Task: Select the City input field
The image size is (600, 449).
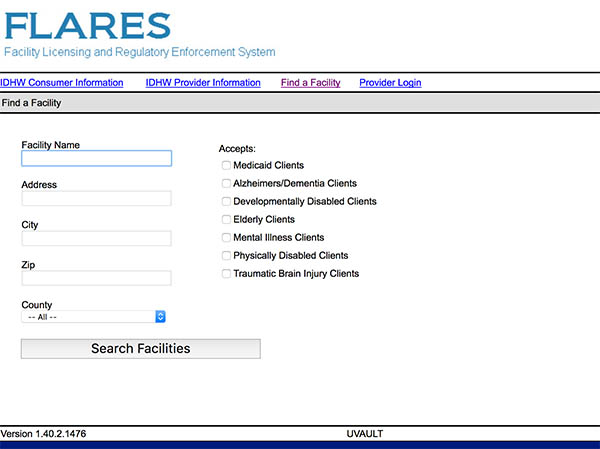Action: [x=96, y=238]
